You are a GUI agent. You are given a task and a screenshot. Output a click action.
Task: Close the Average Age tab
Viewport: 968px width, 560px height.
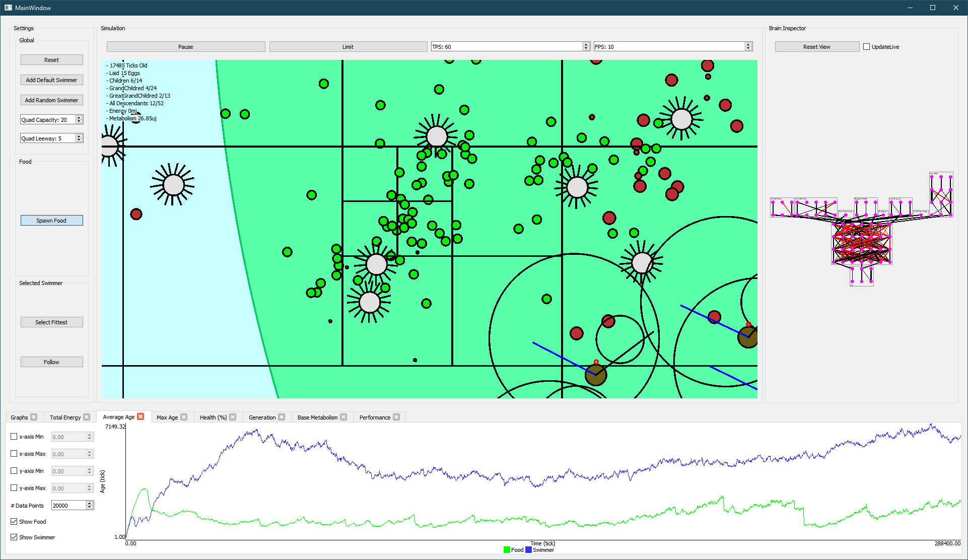pos(141,416)
